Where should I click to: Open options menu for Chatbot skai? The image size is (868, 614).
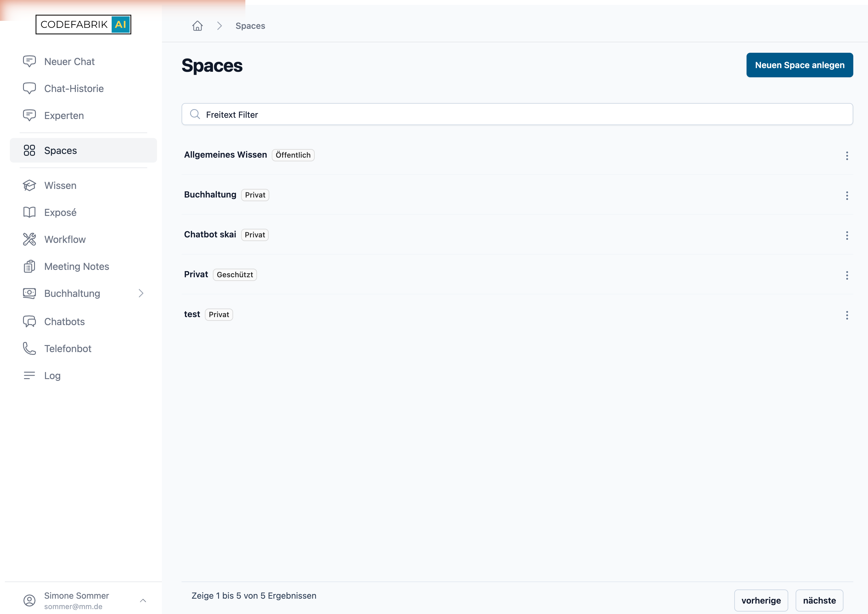tap(847, 235)
